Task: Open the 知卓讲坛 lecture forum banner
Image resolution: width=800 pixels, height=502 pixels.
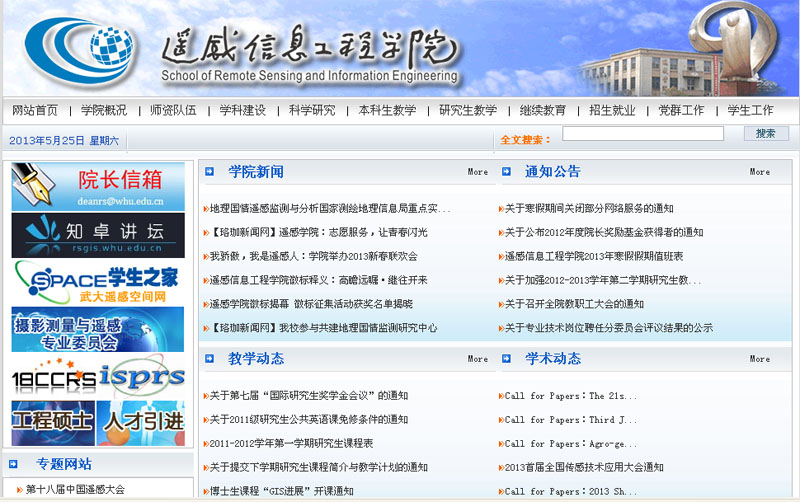Action: [98, 235]
